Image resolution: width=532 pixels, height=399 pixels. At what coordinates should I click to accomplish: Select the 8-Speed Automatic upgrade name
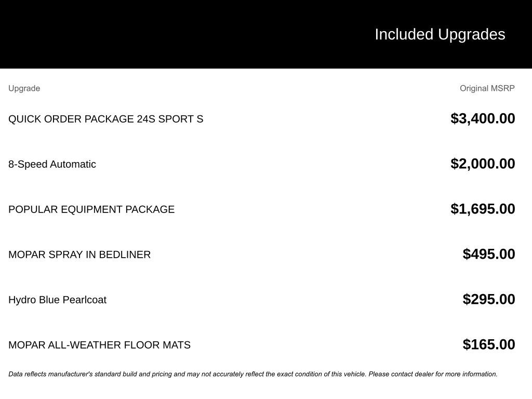[x=52, y=164]
